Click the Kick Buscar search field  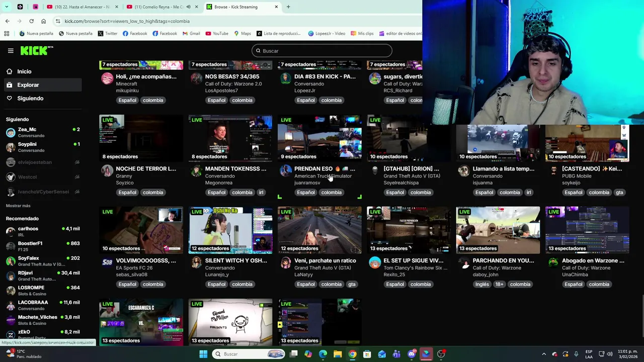(x=322, y=51)
